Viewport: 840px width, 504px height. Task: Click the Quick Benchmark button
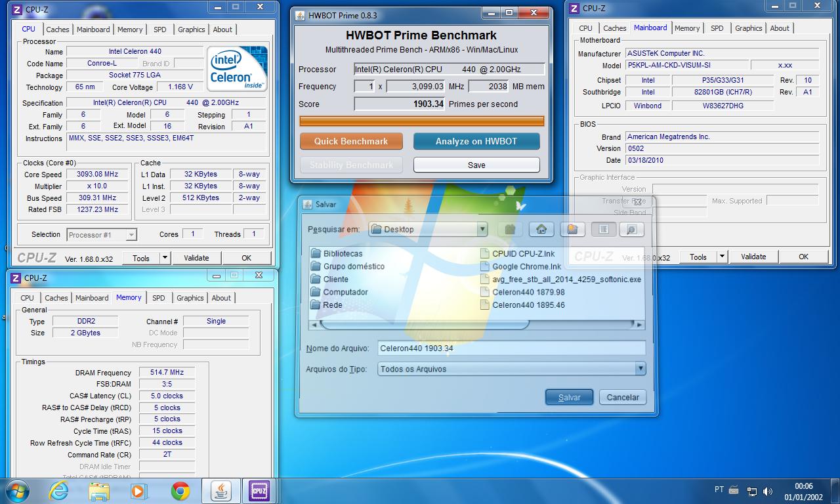tap(351, 141)
